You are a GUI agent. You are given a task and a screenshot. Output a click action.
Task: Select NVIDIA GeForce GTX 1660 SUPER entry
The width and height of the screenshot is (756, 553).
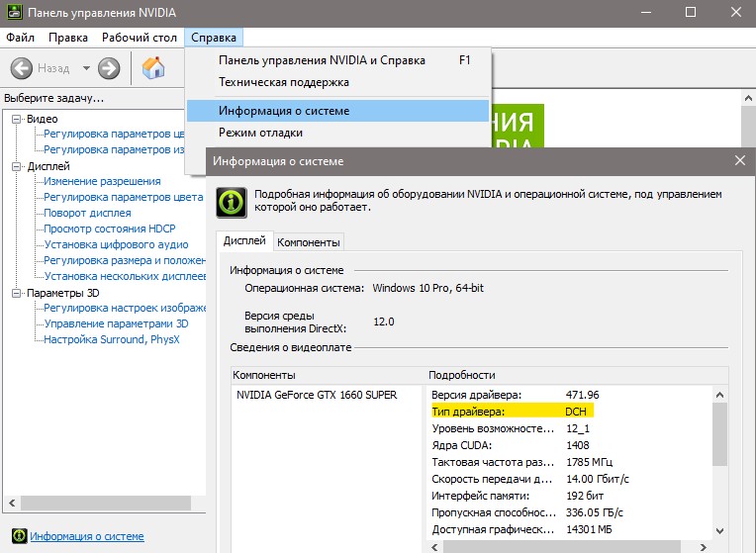point(317,395)
